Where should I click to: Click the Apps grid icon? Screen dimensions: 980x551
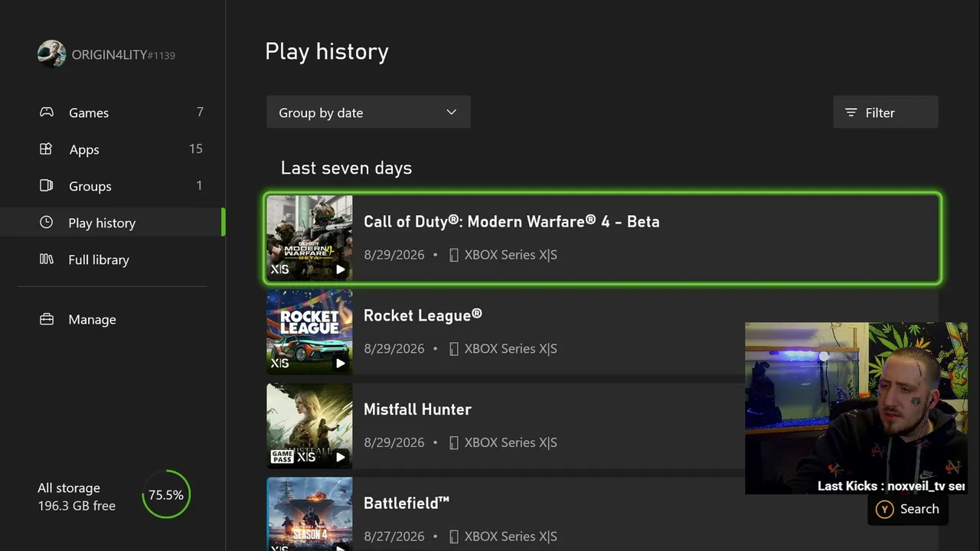[46, 148]
